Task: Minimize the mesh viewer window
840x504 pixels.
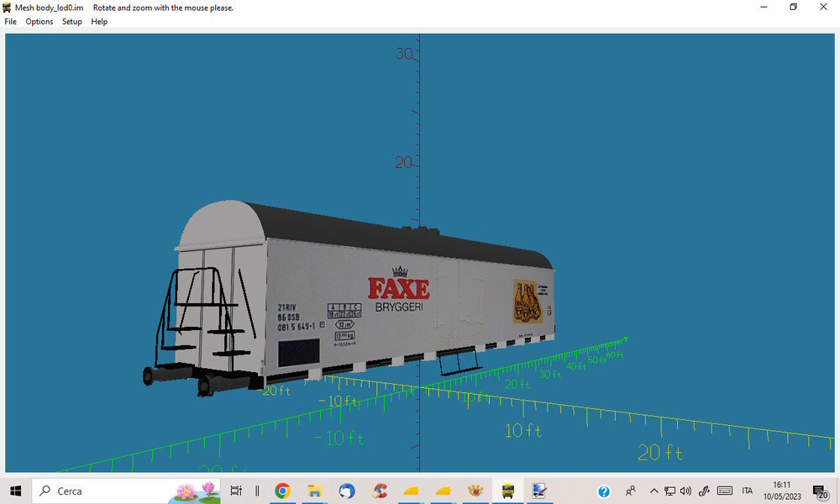Action: click(764, 7)
